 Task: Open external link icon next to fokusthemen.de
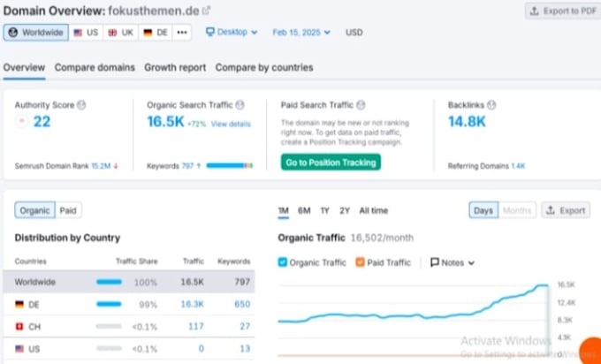tap(206, 11)
